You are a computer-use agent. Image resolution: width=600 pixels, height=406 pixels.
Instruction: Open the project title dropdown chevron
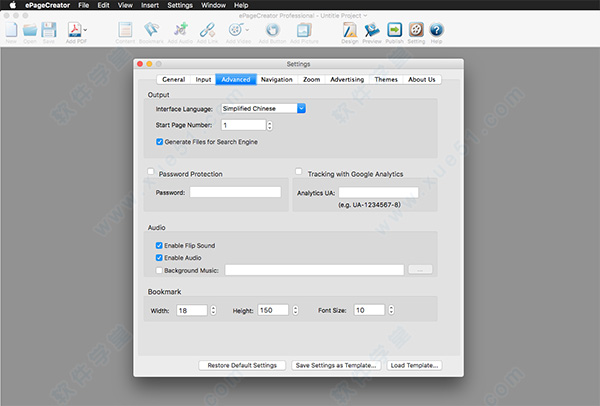tap(365, 16)
